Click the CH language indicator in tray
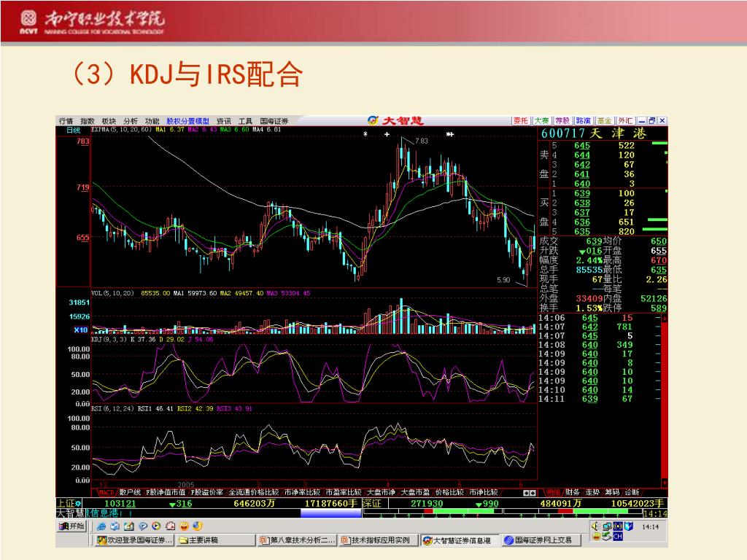 (617, 537)
